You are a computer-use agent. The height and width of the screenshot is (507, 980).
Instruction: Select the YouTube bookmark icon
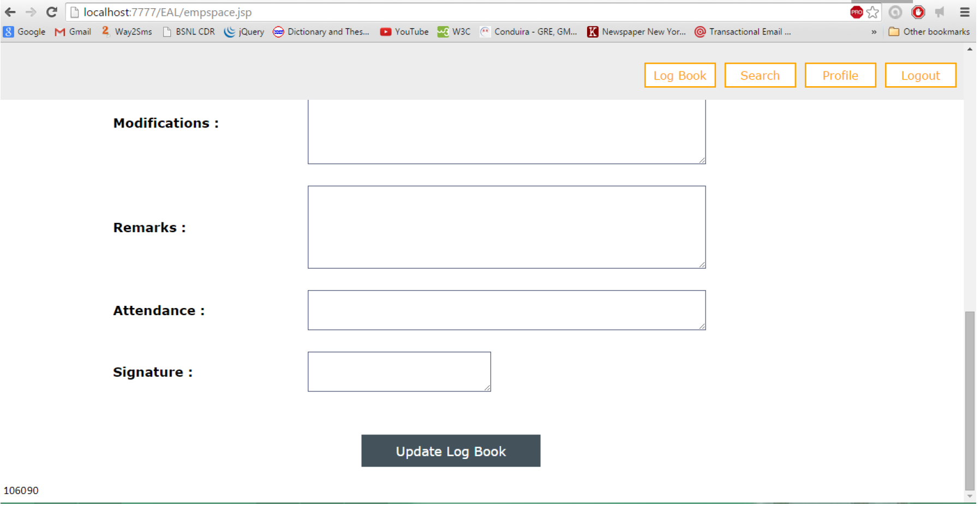tap(387, 32)
